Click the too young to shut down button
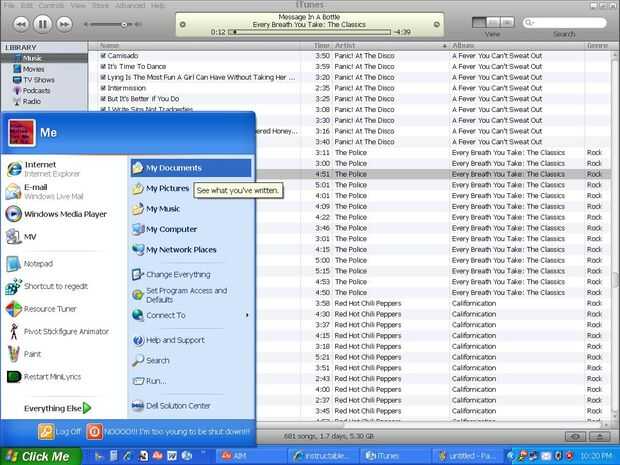Image resolution: width=620 pixels, height=465 pixels. tap(168, 432)
